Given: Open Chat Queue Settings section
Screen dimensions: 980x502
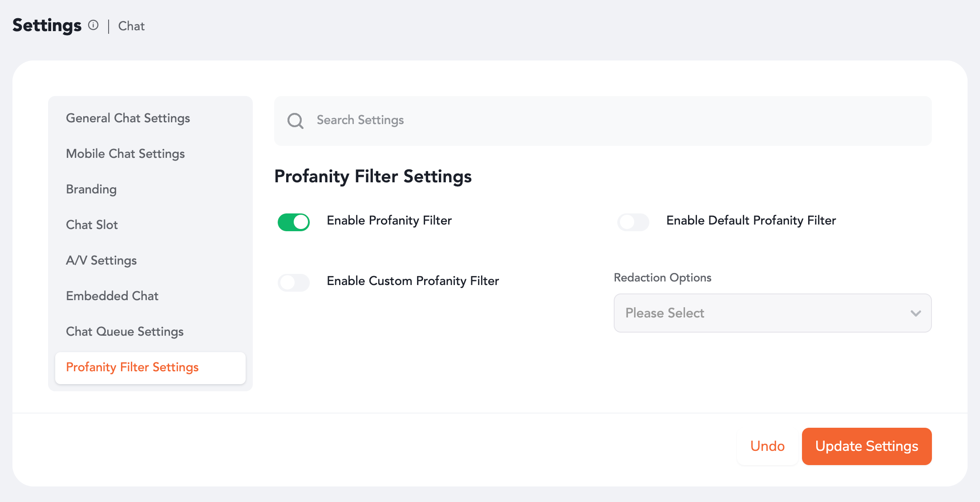Looking at the screenshot, I should point(125,331).
